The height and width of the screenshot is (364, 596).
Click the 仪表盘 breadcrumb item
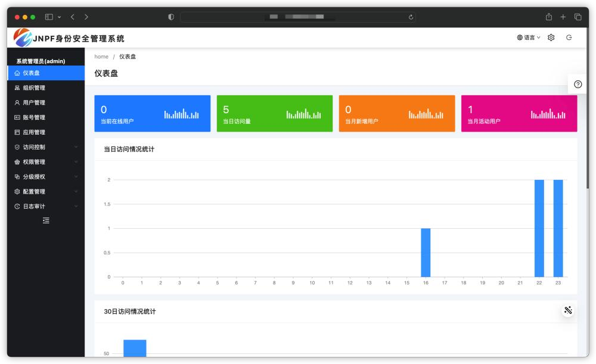coord(128,57)
